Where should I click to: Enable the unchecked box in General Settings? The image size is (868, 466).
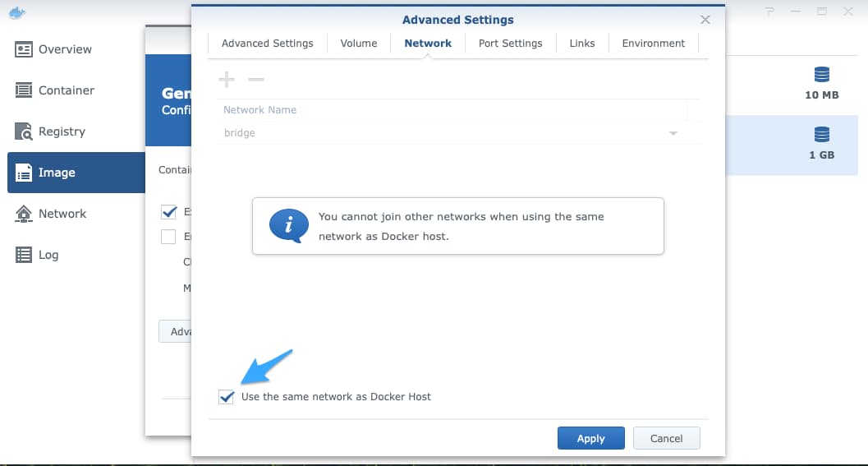coord(169,238)
